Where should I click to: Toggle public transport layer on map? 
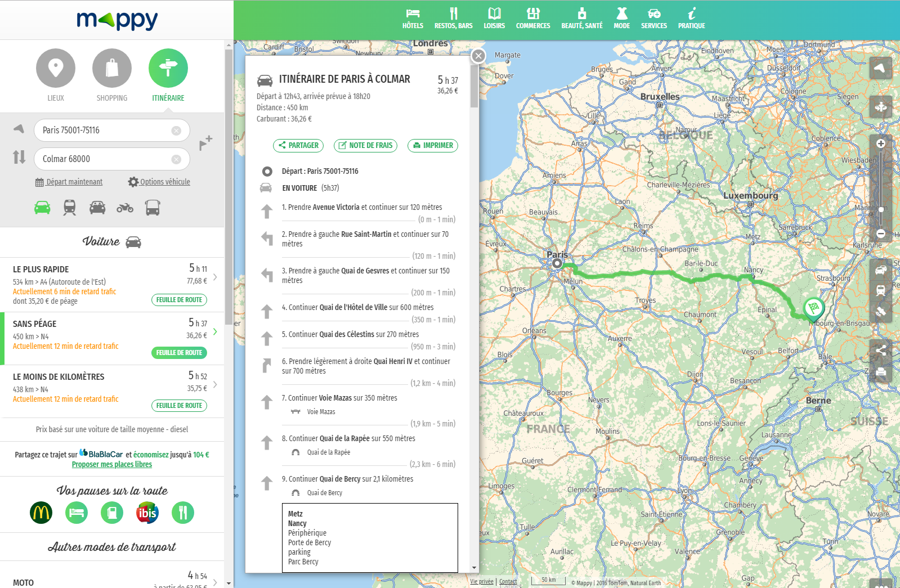881,290
